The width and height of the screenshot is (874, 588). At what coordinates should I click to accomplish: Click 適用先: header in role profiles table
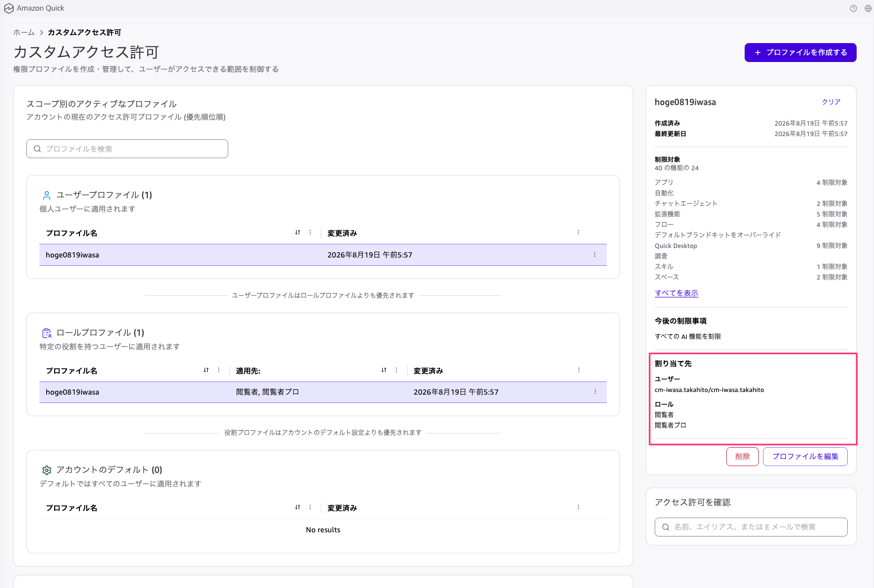[x=248, y=370]
